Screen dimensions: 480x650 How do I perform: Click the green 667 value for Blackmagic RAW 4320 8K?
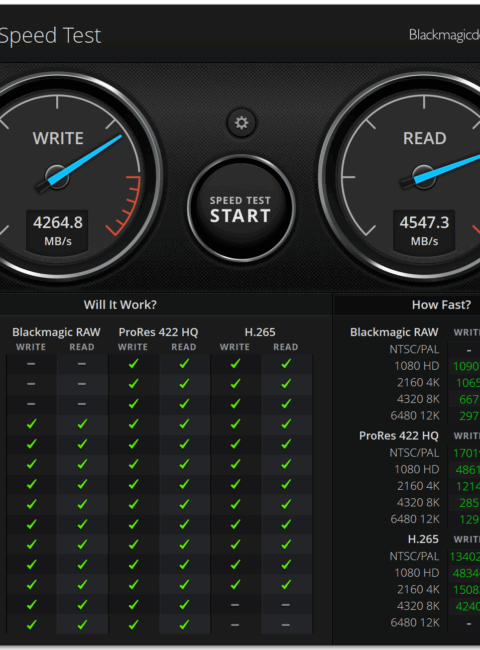click(469, 399)
